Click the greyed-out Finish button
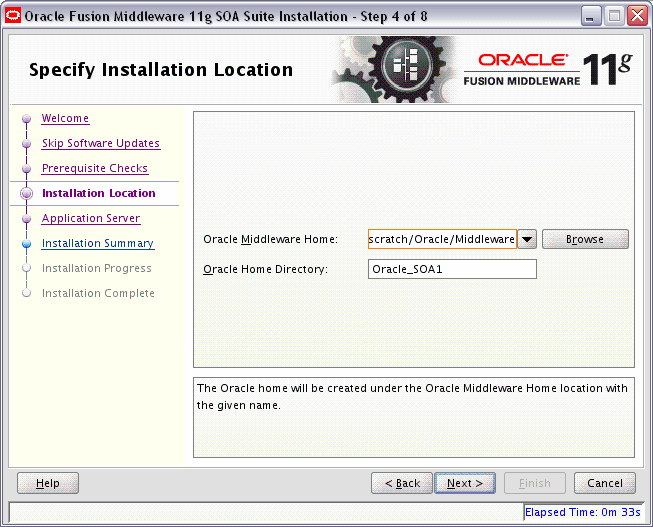Image resolution: width=653 pixels, height=527 pixels. (535, 483)
